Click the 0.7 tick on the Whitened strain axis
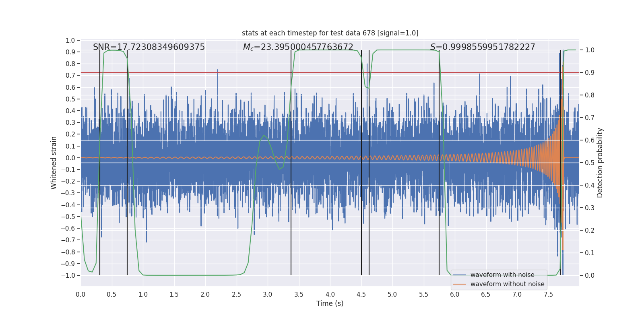 (x=70, y=76)
